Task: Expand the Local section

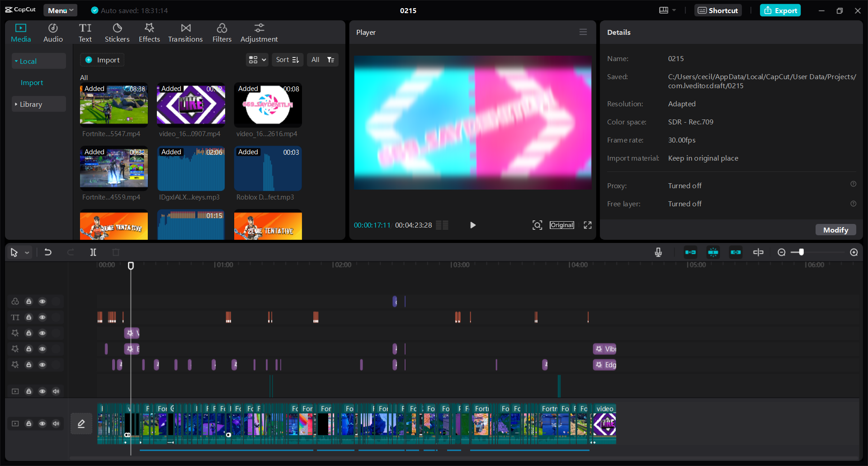Action: coord(38,61)
